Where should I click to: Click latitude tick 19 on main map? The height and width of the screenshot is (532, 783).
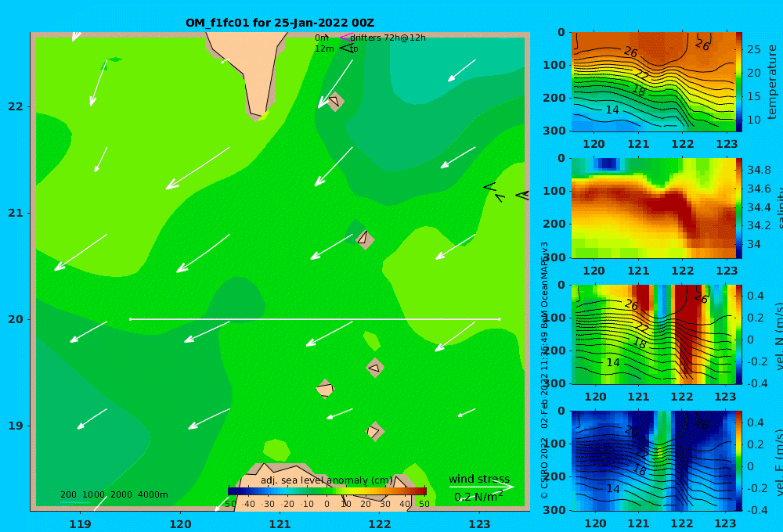(x=16, y=426)
